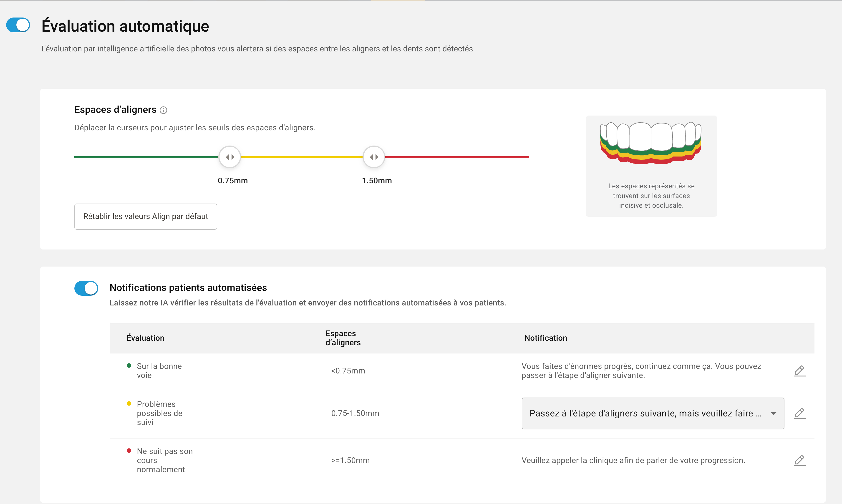Click the 0.75-1.50mm cell
Screen dimensions: 842x504
point(355,413)
